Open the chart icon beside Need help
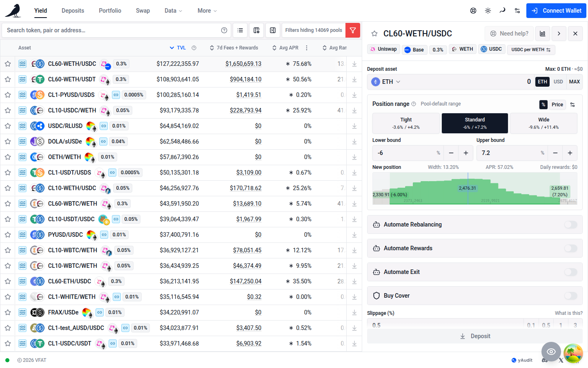Image resolution: width=588 pixels, height=368 pixels. pyautogui.click(x=542, y=34)
